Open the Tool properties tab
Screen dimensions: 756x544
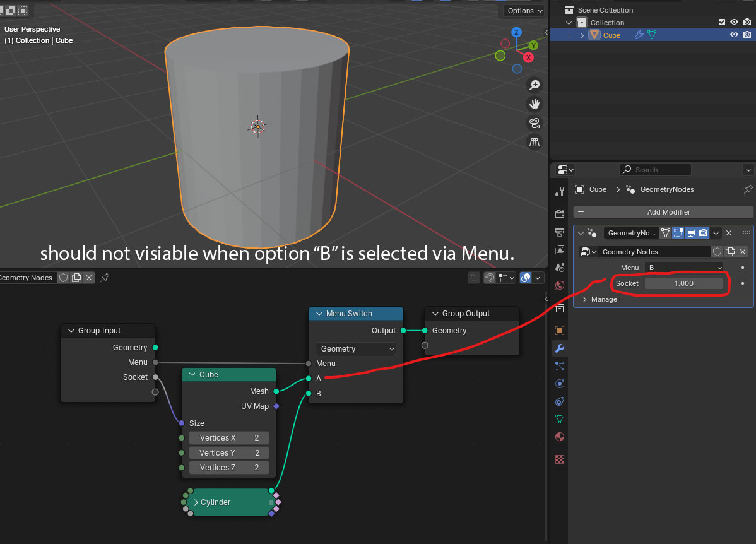559,192
